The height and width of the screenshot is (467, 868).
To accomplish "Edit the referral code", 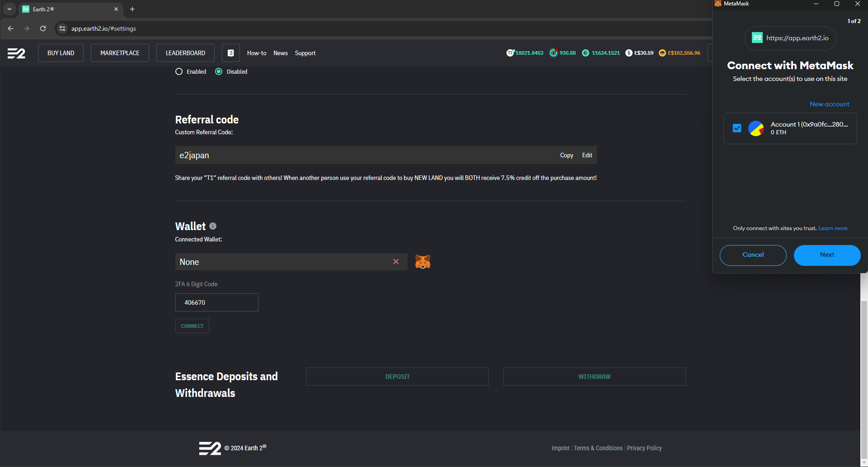I will pos(587,155).
